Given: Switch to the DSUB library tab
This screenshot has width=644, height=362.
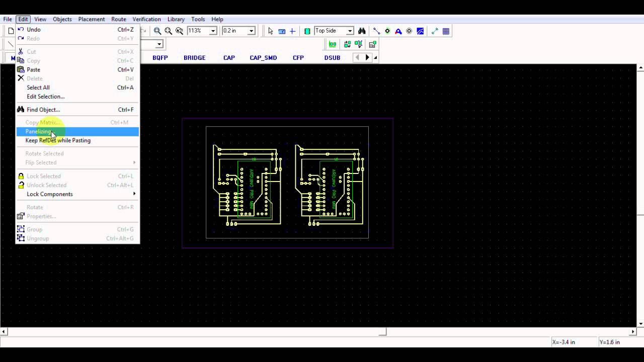Looking at the screenshot, I should coord(332,58).
